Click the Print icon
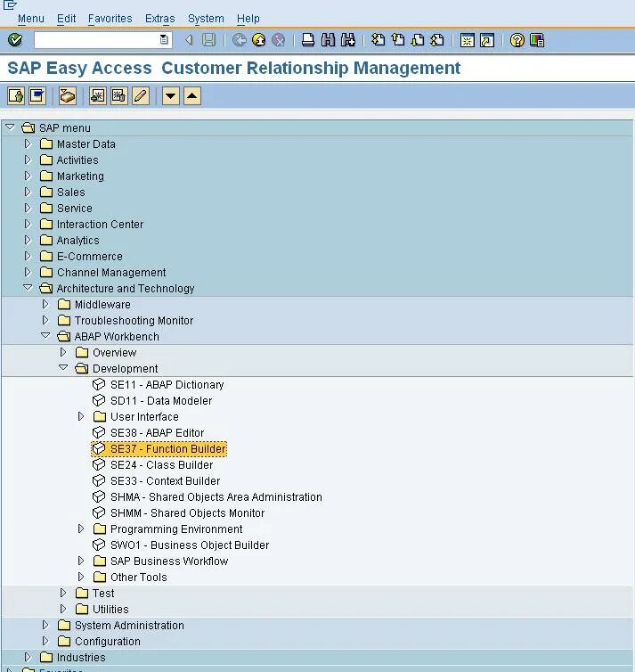 coord(308,40)
